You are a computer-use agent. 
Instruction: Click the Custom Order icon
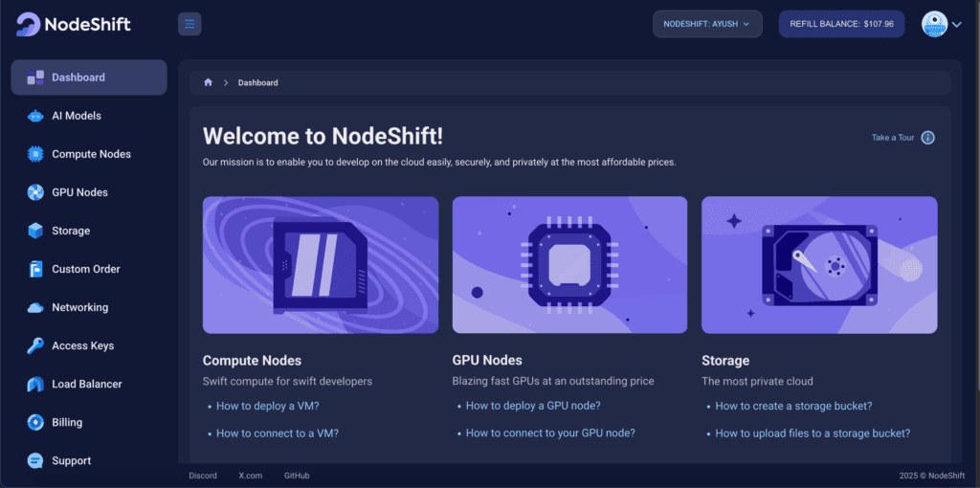35,269
